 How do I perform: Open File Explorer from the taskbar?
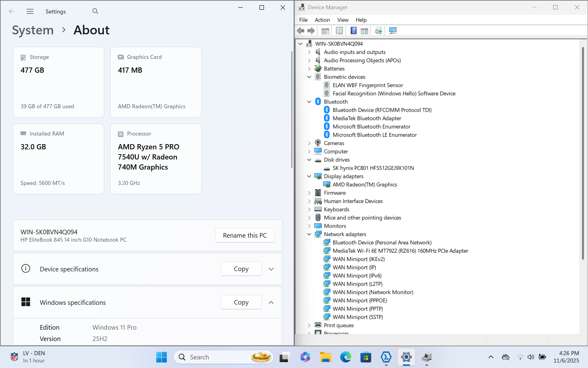tap(325, 357)
